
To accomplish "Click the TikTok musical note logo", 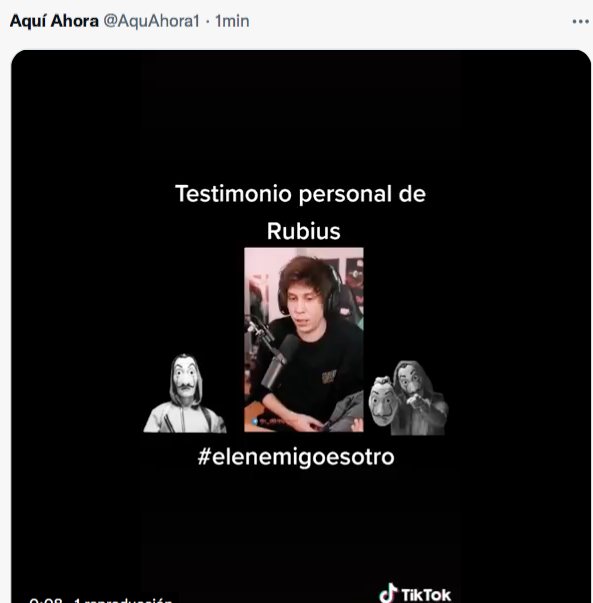I will [x=388, y=593].
